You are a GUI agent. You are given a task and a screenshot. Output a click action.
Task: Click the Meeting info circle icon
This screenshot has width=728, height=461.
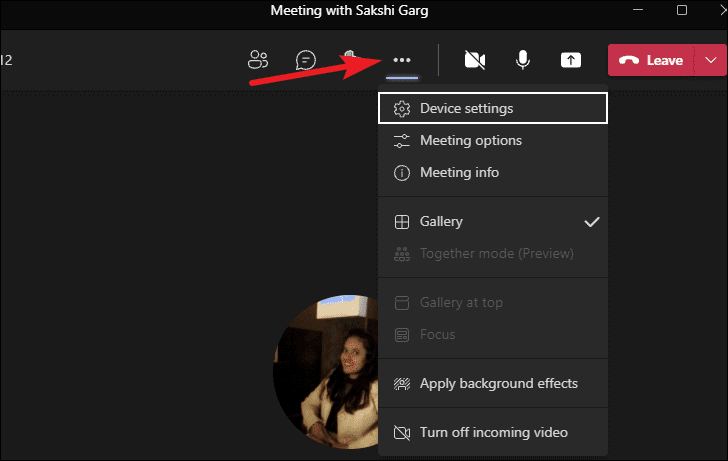(x=402, y=173)
